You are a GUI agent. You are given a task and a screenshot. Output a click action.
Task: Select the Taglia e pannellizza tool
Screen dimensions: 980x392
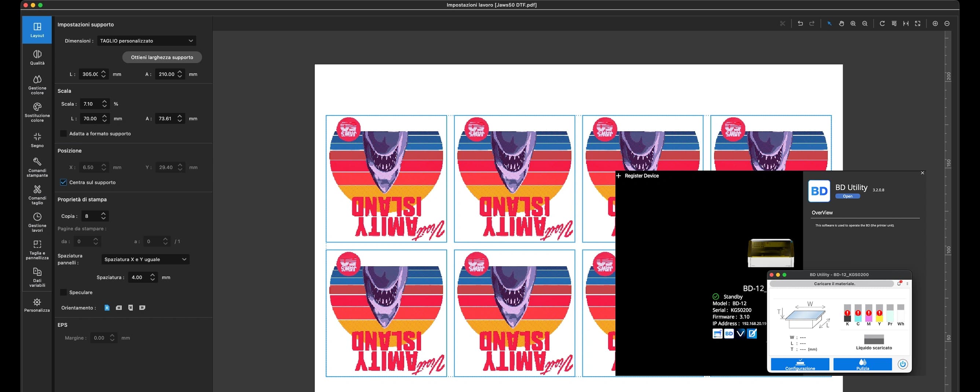coord(37,249)
